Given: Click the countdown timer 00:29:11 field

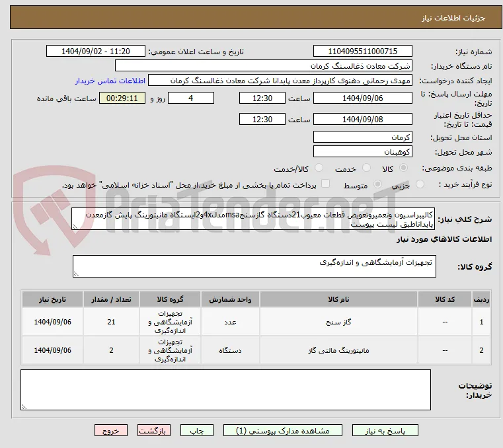Looking at the screenshot, I should click(x=122, y=98).
